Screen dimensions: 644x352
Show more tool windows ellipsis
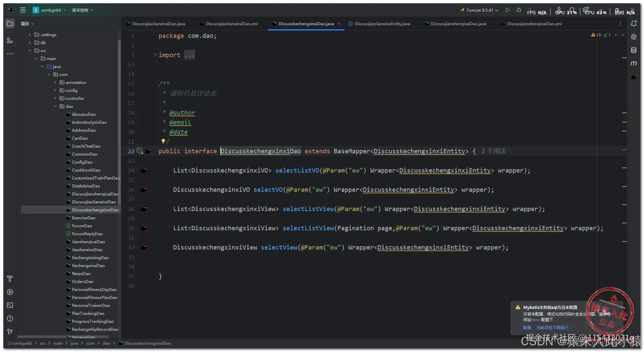(10, 53)
